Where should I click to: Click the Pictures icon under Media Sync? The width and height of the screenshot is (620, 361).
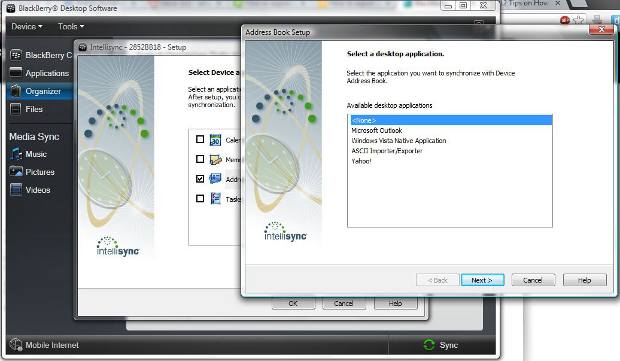16,172
